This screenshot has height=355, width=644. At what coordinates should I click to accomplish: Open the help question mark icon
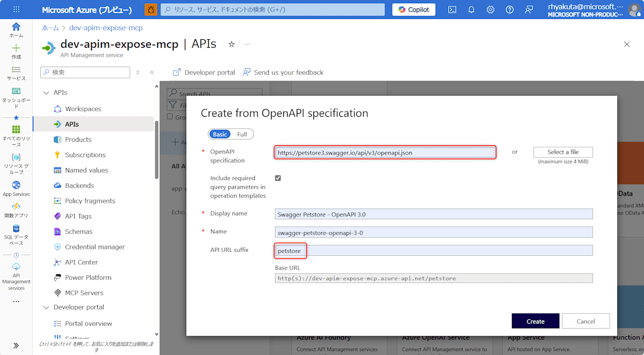[x=510, y=10]
